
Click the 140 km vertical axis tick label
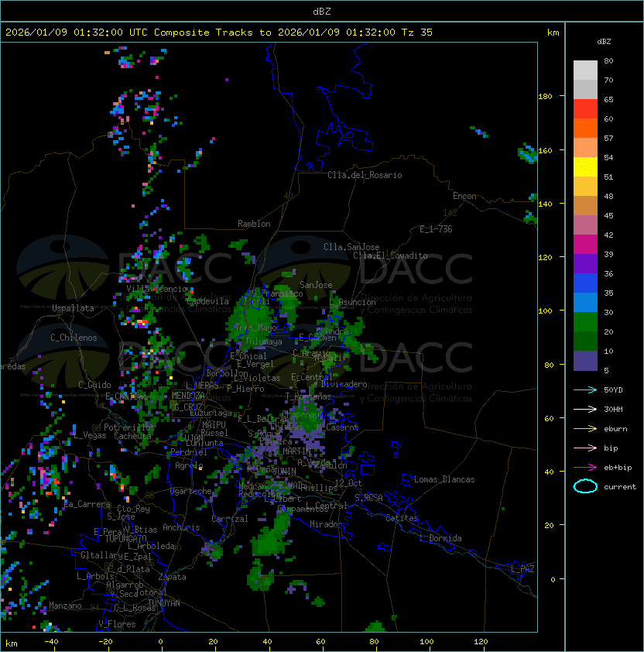coord(545,204)
